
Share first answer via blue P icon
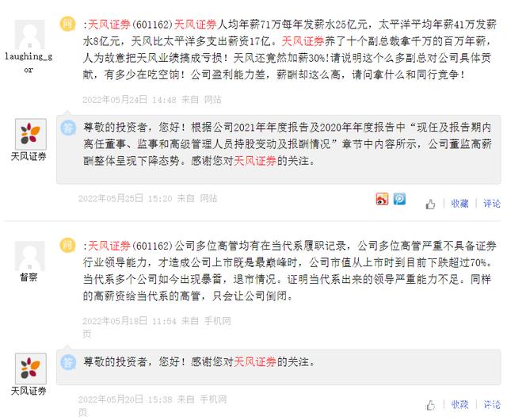pos(399,200)
